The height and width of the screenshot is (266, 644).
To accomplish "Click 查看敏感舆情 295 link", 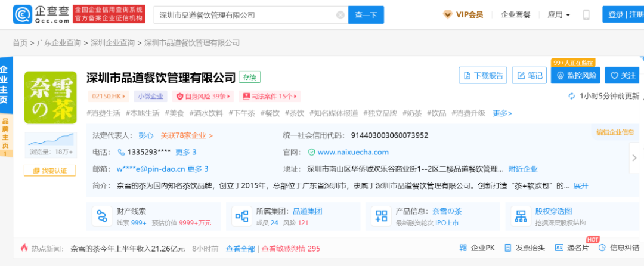I will click(291, 248).
